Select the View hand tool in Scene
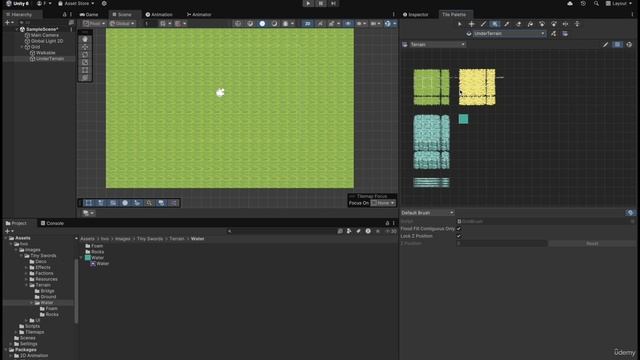 tap(85, 39)
